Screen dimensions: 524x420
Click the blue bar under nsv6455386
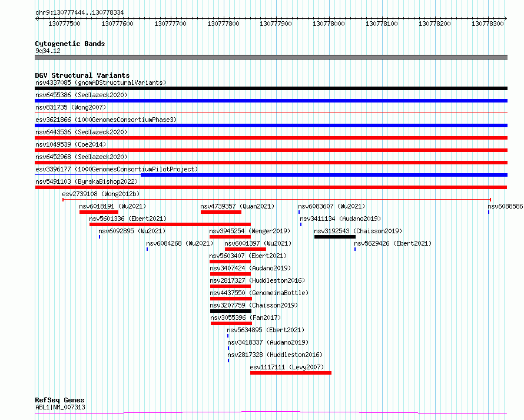[x=271, y=101]
